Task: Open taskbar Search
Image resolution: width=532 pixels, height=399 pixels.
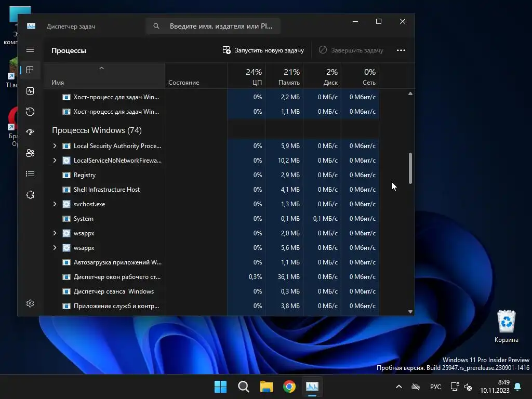Action: (x=243, y=387)
